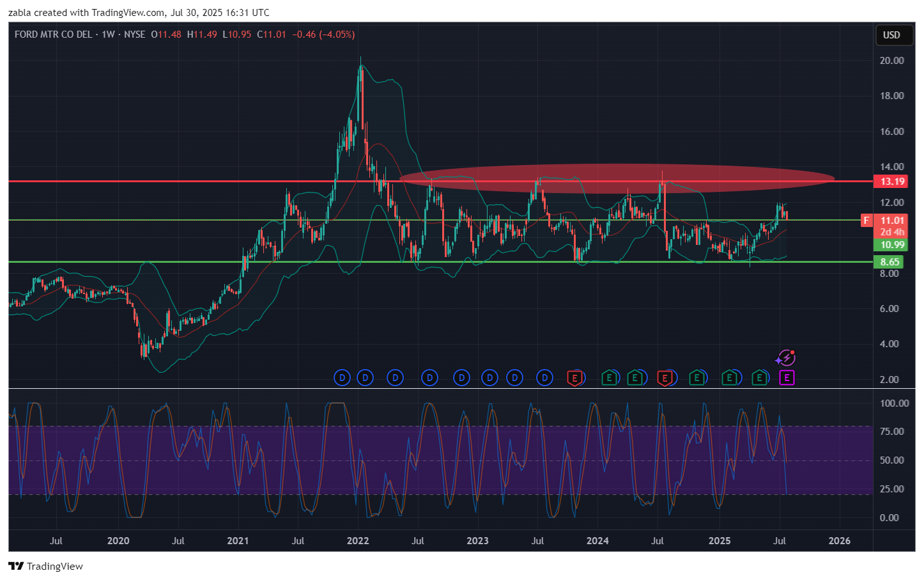Click the FORD MTR CO DEL symbol title
Screen dimensions: 924x580
(x=53, y=35)
